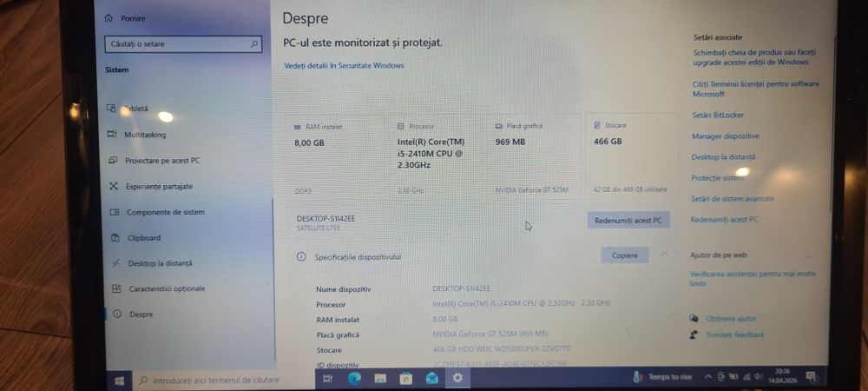Go to Pornire home in Settings
The image size is (868, 391).
[x=126, y=18]
